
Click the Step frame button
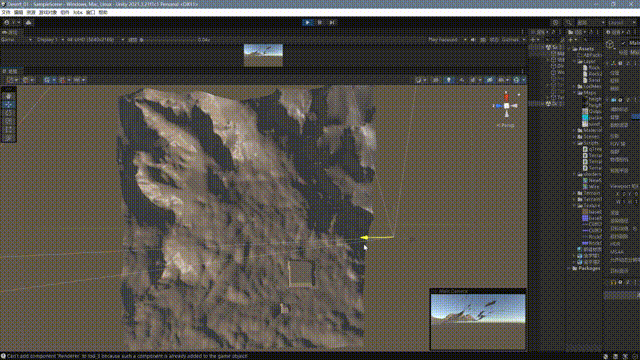pyautogui.click(x=332, y=22)
